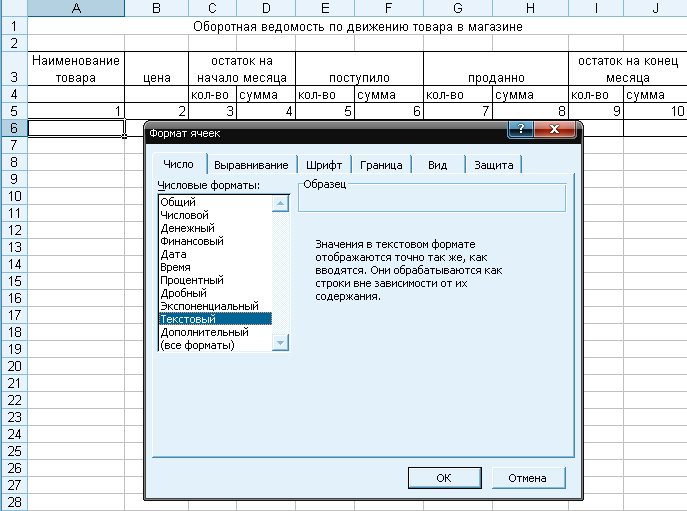Pick the Дробный format

(215, 293)
